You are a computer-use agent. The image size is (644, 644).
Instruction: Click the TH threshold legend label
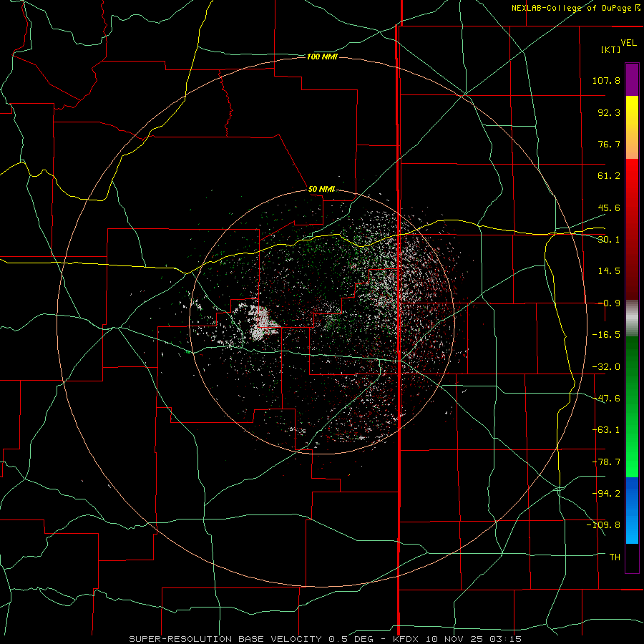(615, 557)
